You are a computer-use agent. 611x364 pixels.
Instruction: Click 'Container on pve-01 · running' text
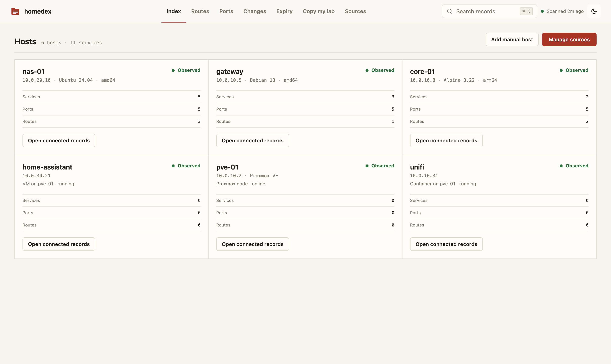[x=443, y=184]
